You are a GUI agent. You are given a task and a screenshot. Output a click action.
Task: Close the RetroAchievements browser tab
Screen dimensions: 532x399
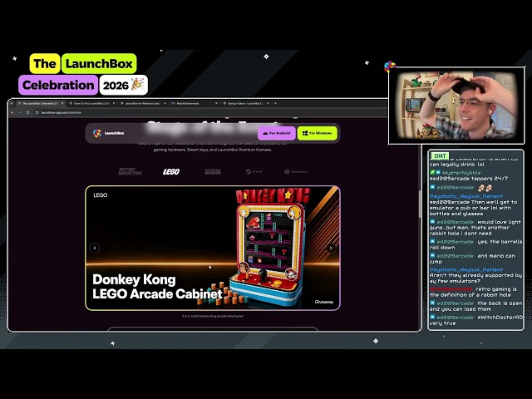(216, 103)
